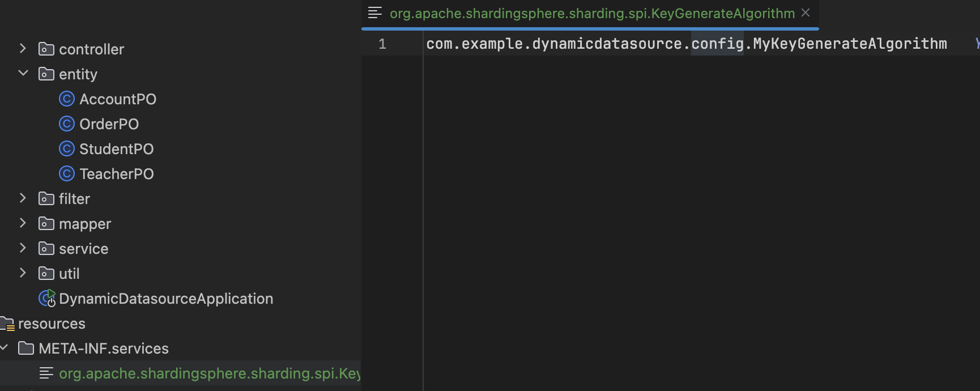The image size is (980, 391).
Task: Click the META-INF.services folder icon
Action: (x=26, y=348)
